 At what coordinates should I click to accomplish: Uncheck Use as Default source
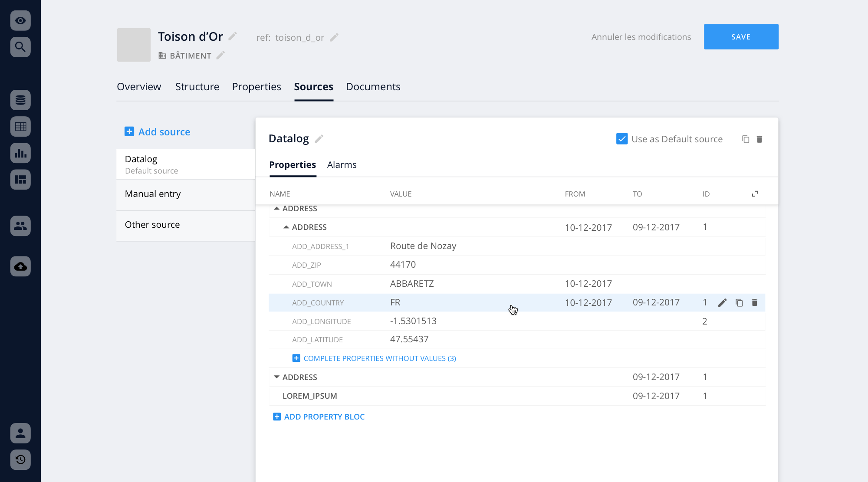point(621,139)
